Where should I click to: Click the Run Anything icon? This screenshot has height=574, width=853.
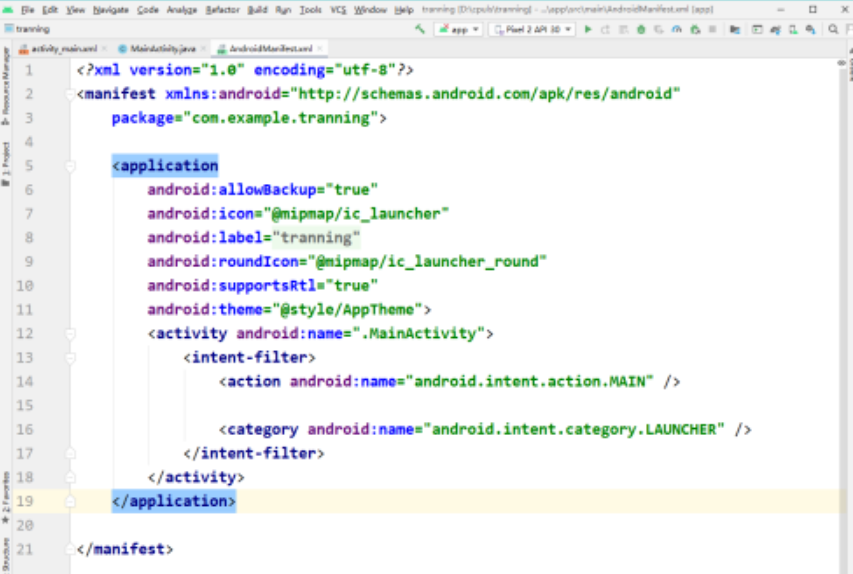pyautogui.click(x=757, y=29)
